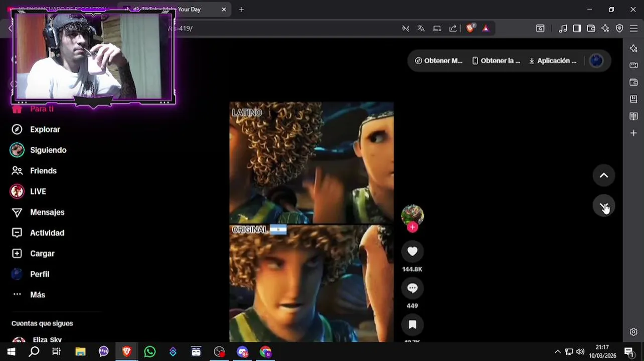Open Chrome from the taskbar
This screenshot has height=361, width=644.
tap(265, 352)
